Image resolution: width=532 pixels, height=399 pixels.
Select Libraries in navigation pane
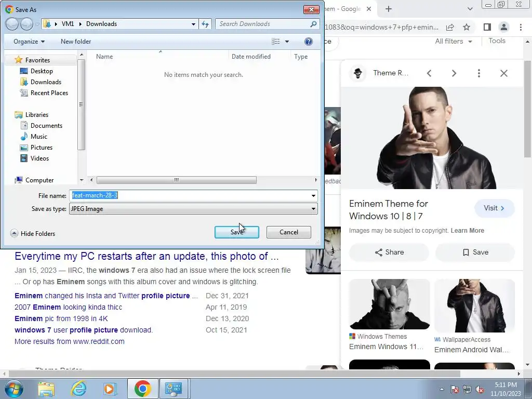point(37,115)
